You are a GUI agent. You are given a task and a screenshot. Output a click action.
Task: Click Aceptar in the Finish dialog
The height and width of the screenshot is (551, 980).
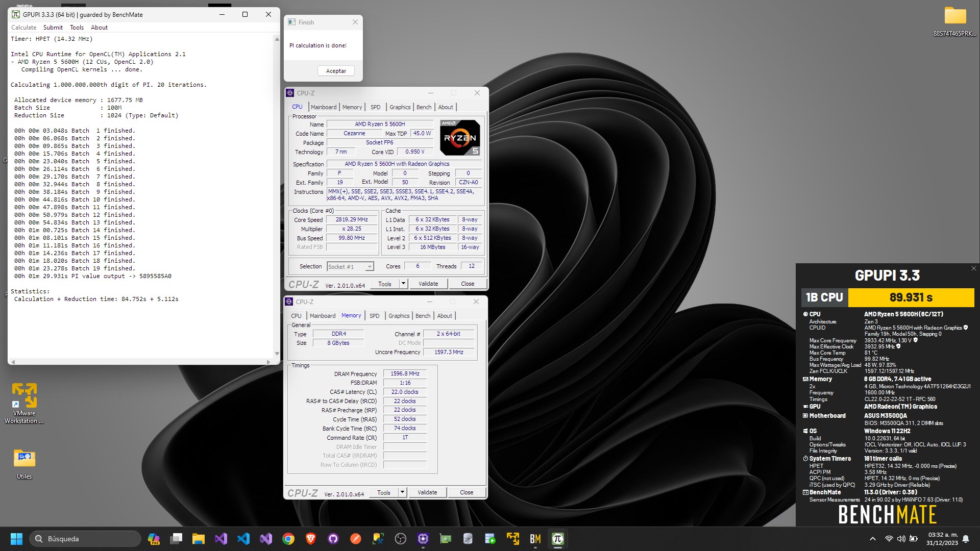336,71
